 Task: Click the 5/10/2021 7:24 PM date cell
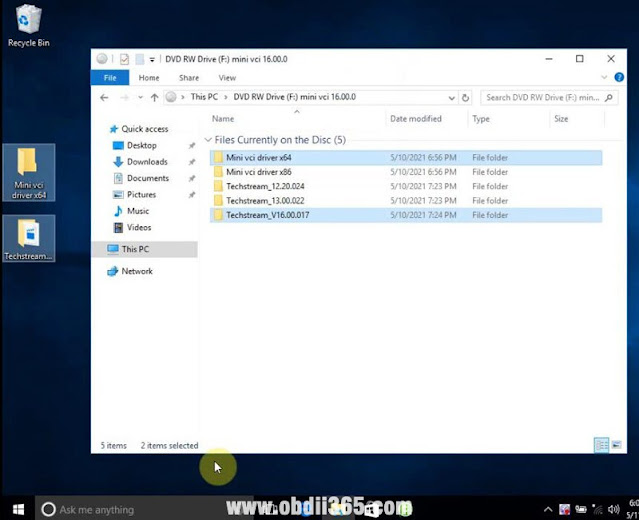pos(423,215)
